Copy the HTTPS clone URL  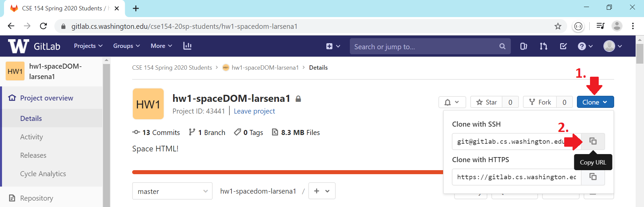click(x=593, y=177)
